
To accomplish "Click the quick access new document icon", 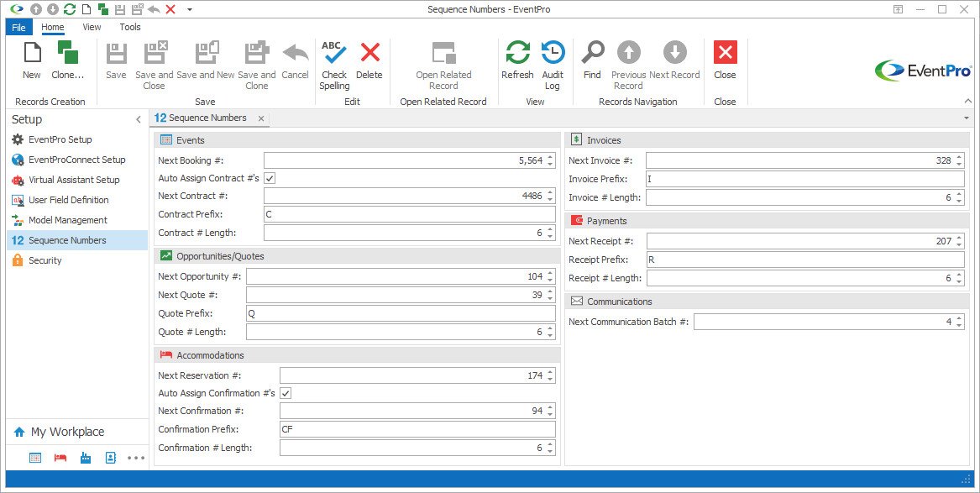I will tap(86, 9).
